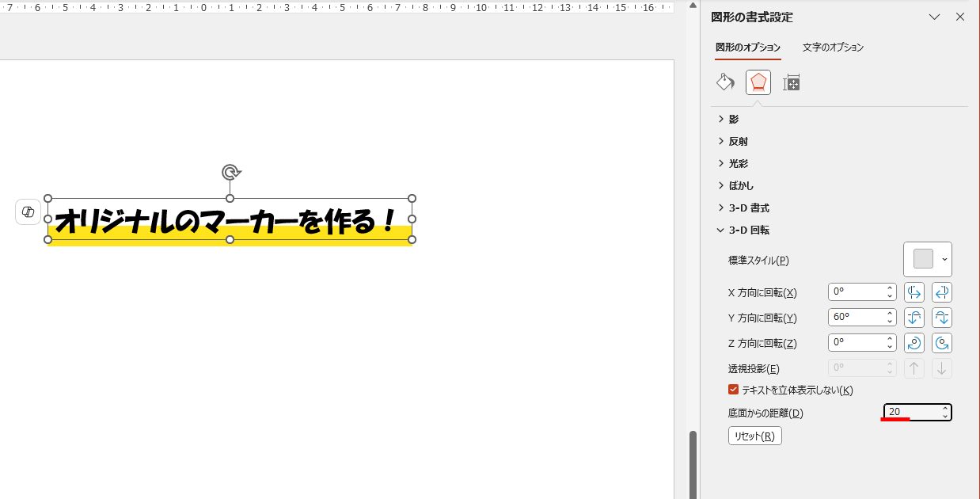Toggle テキストを立体表示しない checkbox
This screenshot has height=499, width=980.
click(x=733, y=390)
